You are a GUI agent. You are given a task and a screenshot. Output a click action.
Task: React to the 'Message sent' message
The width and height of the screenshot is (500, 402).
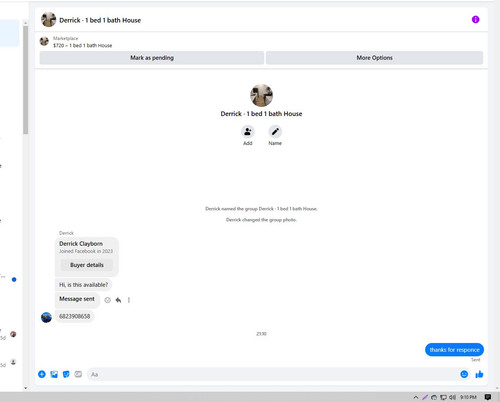pos(107,300)
